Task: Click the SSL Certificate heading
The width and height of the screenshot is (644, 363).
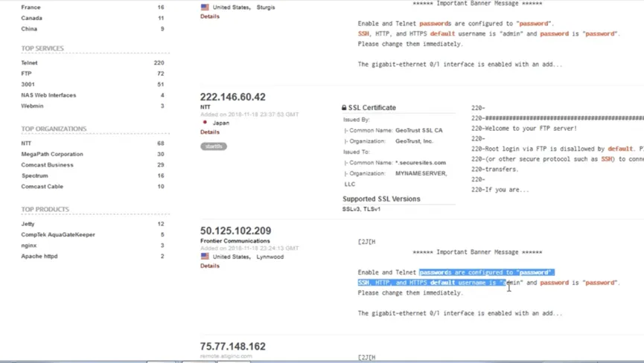Action: pos(372,107)
